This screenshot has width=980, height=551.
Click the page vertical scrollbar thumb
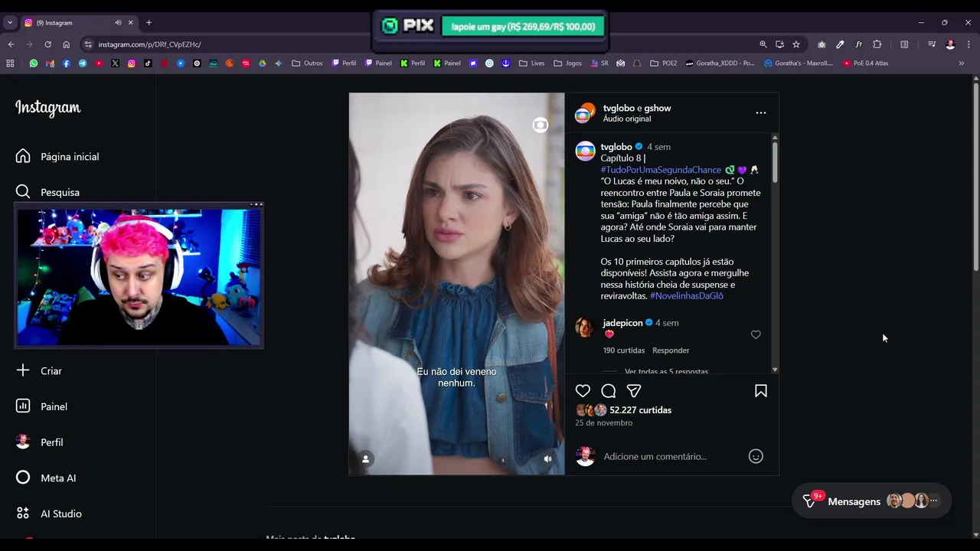click(x=976, y=176)
